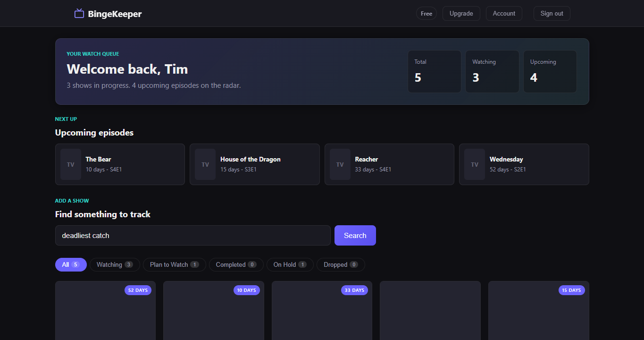Show Dropped shows filter
Viewport: 644px width, 340px height.
click(x=341, y=265)
